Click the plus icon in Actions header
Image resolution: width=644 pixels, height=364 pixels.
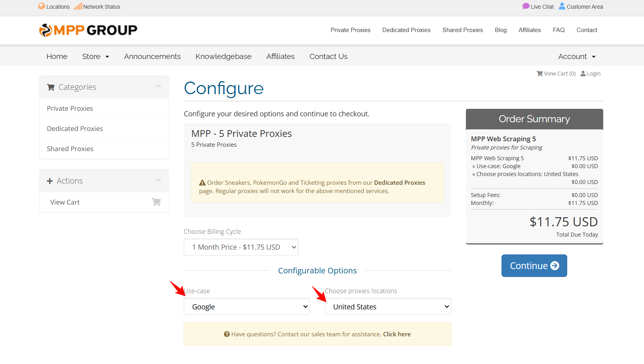click(x=50, y=181)
